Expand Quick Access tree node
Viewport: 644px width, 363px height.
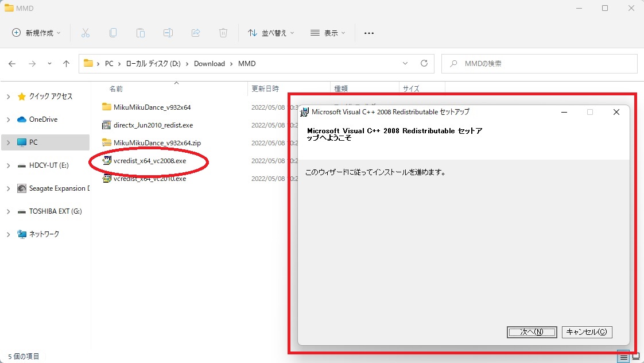tap(8, 96)
